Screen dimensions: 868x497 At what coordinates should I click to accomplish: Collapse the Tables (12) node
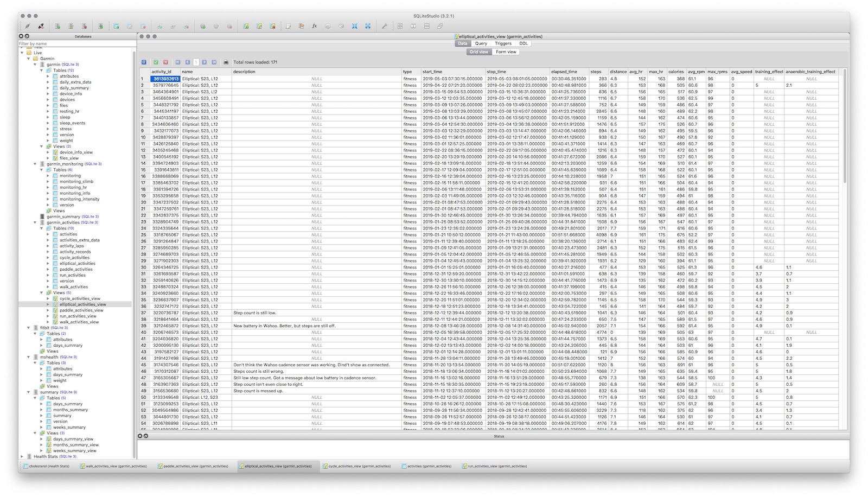tap(42, 71)
